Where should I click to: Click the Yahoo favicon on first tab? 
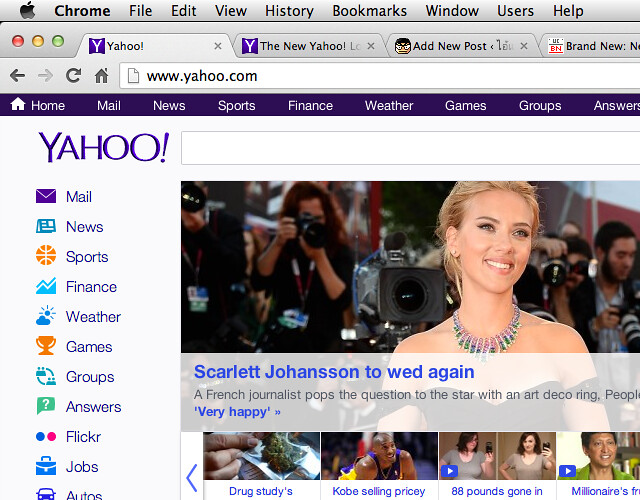(x=97, y=46)
